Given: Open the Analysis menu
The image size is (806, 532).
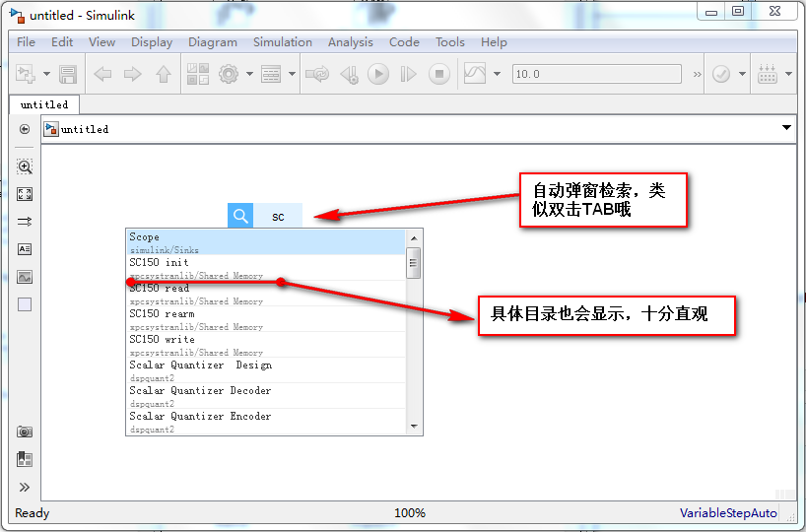Looking at the screenshot, I should coord(351,42).
